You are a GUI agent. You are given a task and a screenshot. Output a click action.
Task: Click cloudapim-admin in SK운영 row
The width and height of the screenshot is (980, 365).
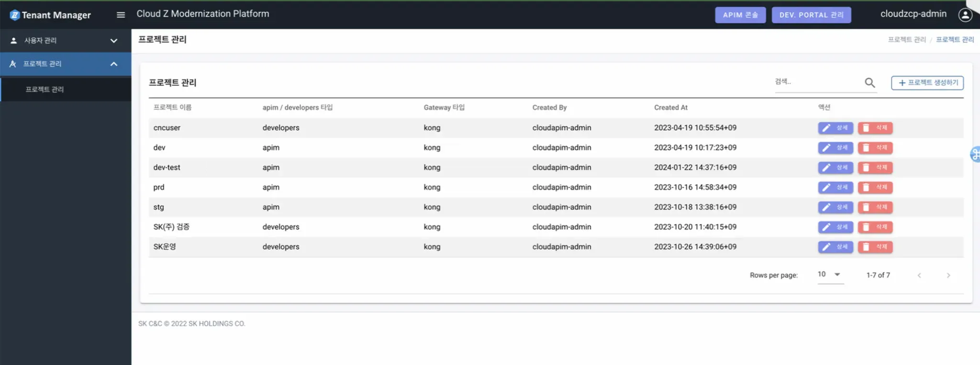point(562,247)
